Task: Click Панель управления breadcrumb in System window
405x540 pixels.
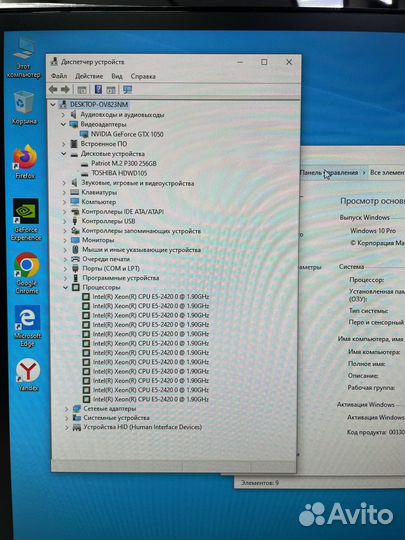Action: coord(329,173)
